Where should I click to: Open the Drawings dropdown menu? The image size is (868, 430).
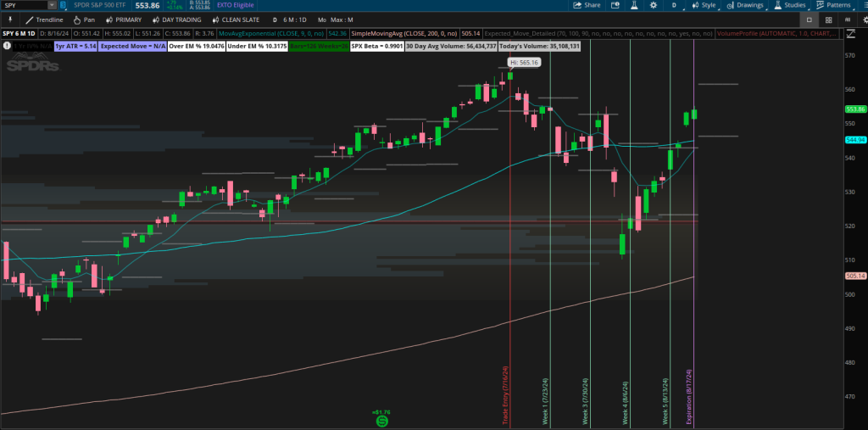point(746,5)
